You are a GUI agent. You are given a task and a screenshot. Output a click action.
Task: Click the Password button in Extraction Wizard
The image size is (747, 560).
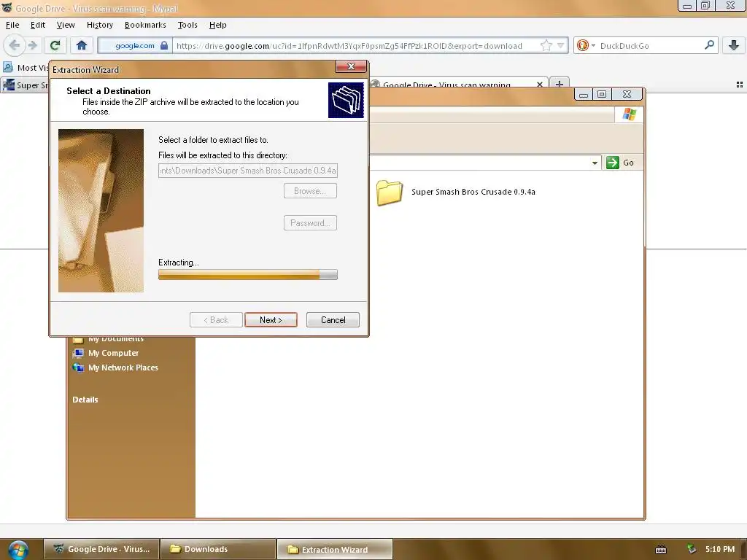(310, 223)
